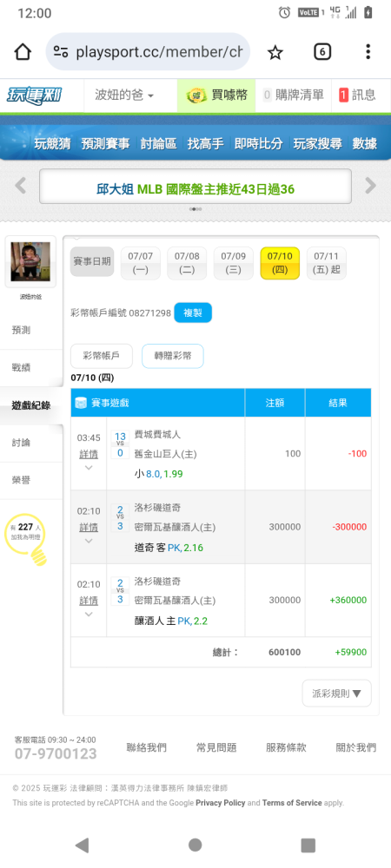391x868 pixels.
Task: Tap 賽事日期 label button
Action: tap(92, 261)
